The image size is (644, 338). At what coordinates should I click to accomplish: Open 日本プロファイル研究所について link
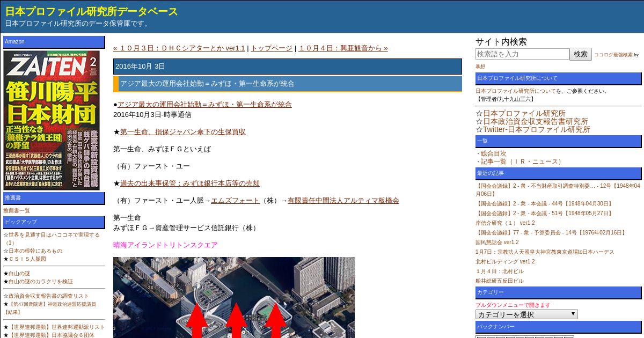click(x=516, y=91)
